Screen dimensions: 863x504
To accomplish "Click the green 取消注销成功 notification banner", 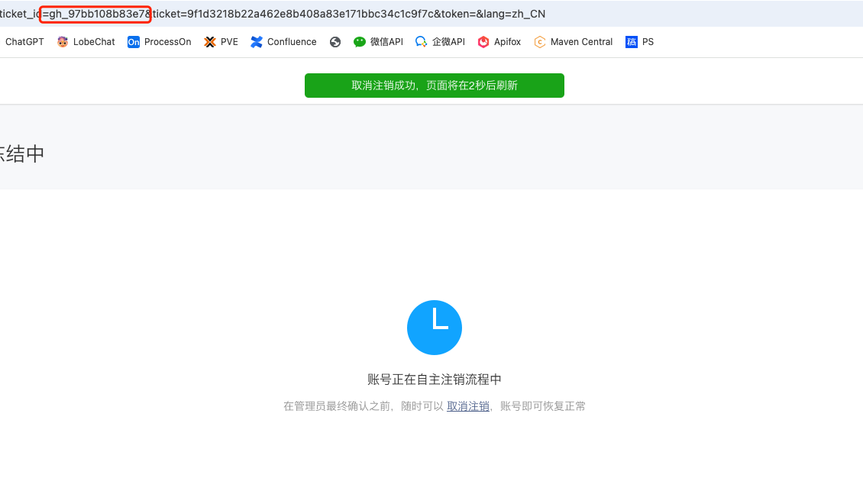I will pyautogui.click(x=435, y=86).
